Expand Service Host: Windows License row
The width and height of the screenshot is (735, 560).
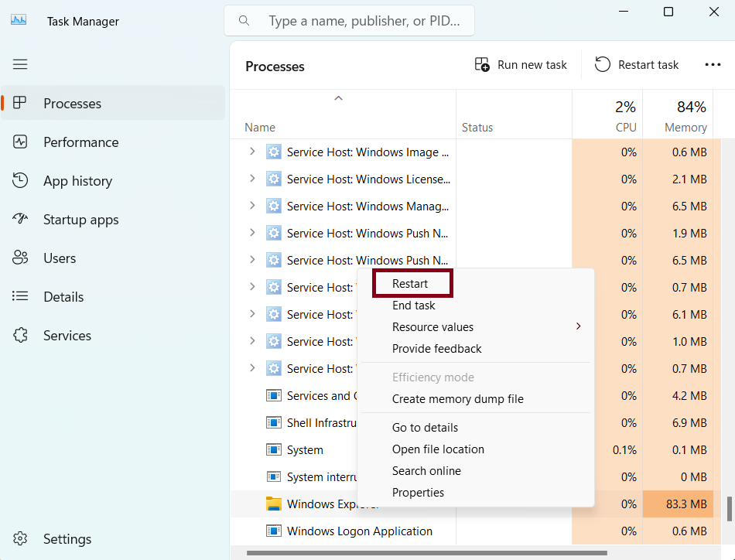pos(252,179)
